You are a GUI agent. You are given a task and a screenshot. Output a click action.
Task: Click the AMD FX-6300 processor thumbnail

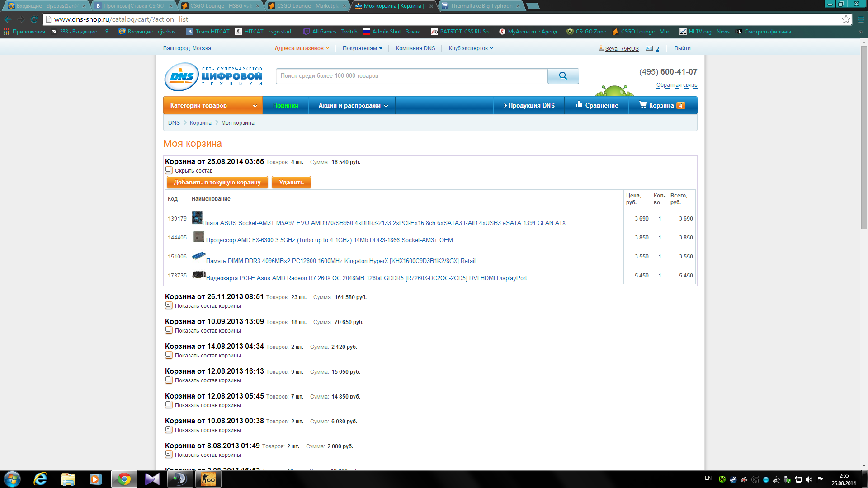pos(199,237)
